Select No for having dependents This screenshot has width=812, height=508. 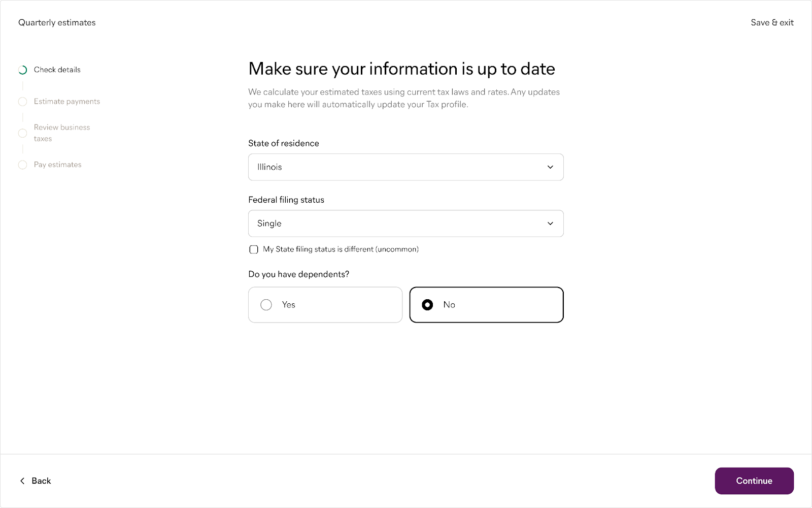tap(427, 305)
